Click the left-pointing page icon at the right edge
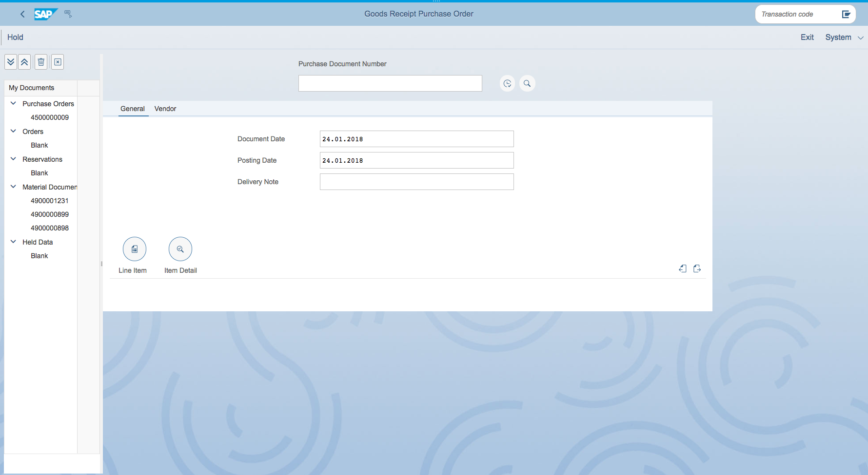 coord(683,268)
